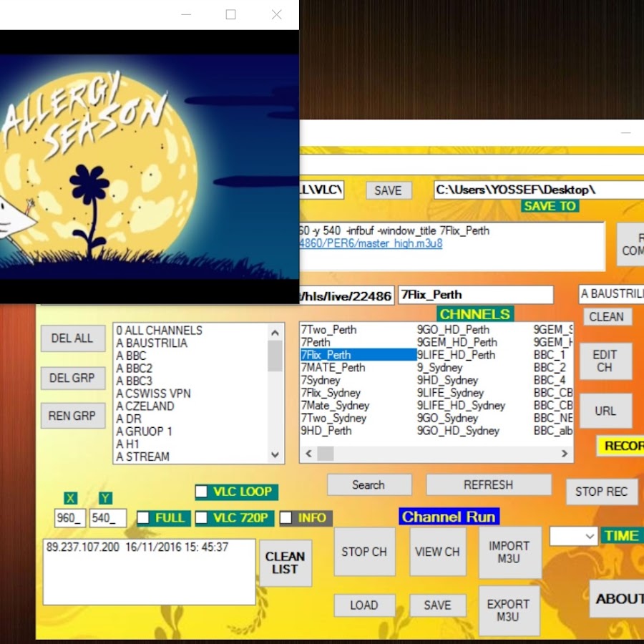Click the EXPORT M3U button
Viewport: 644px width, 644px height.
pos(509,611)
